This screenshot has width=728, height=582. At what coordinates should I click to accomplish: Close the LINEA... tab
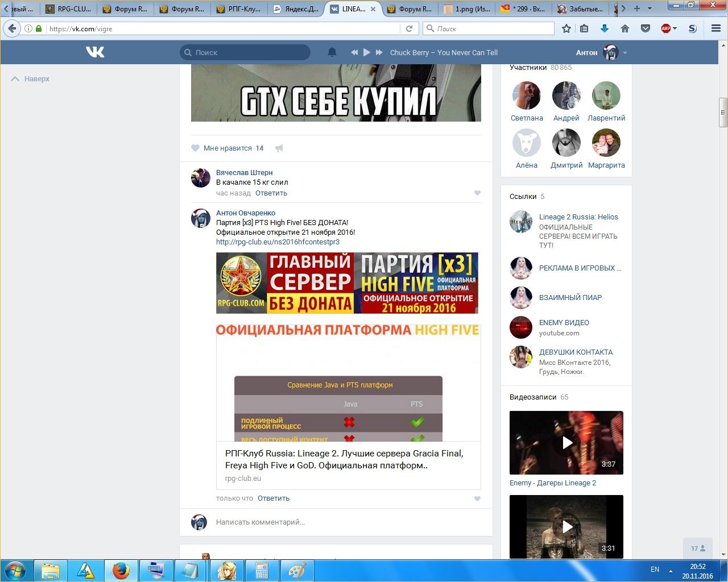tap(373, 9)
